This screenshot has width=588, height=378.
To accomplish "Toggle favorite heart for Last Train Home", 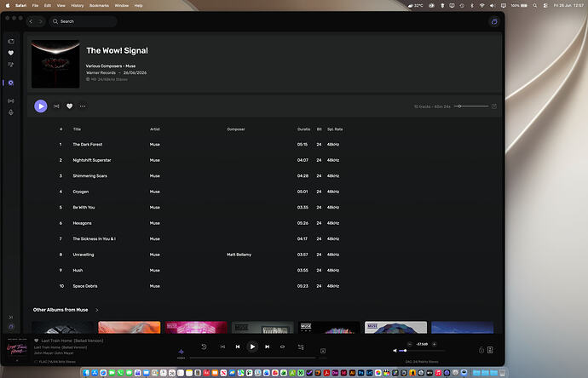I will (37, 341).
